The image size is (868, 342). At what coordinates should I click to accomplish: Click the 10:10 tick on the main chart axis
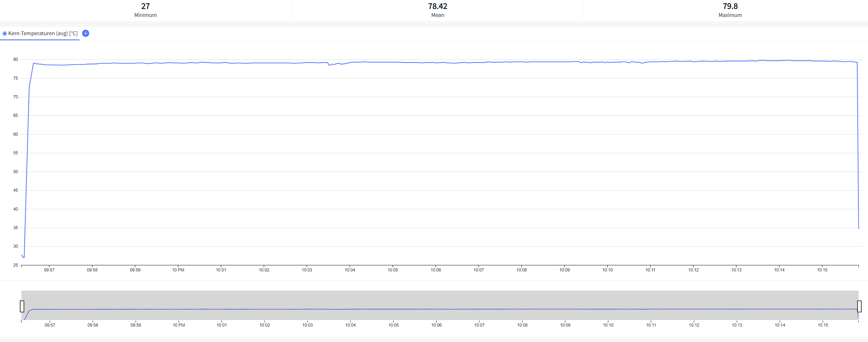point(608,270)
